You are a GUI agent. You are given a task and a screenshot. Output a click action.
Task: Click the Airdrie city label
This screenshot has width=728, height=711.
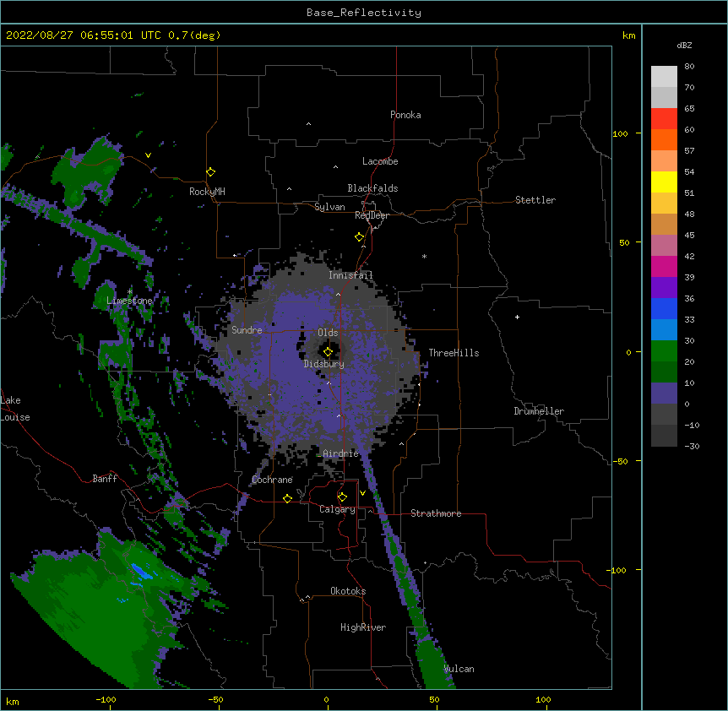click(340, 453)
